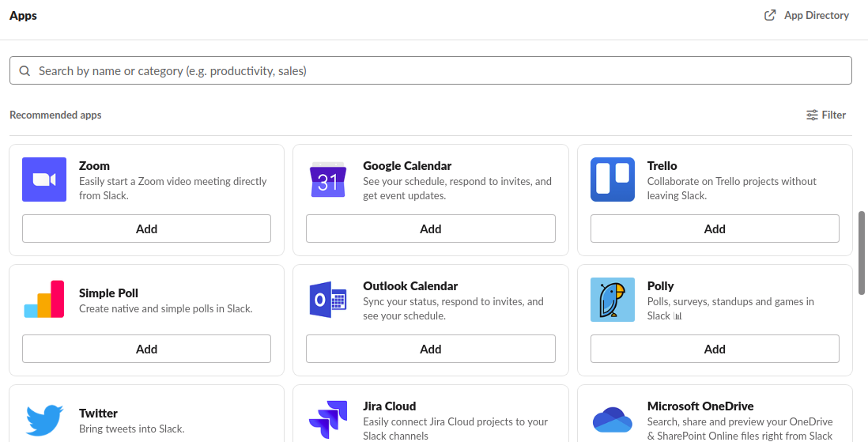Click the Microsoft OneDrive cloud icon

612,420
